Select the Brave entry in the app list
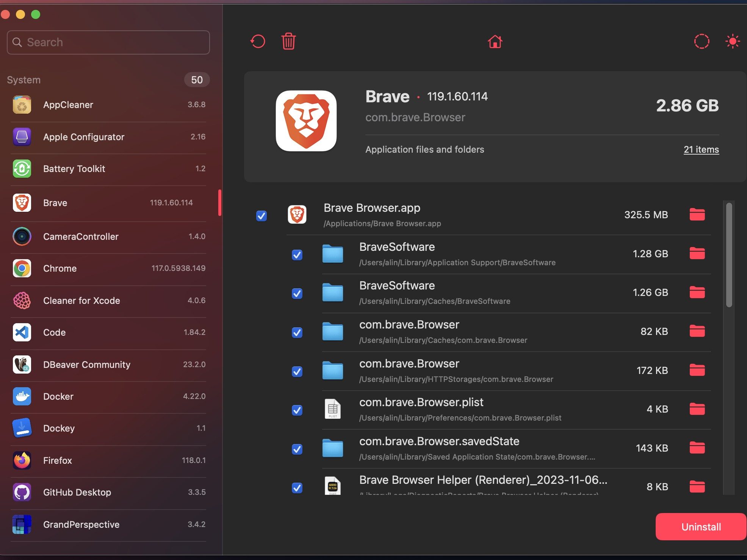 109,203
